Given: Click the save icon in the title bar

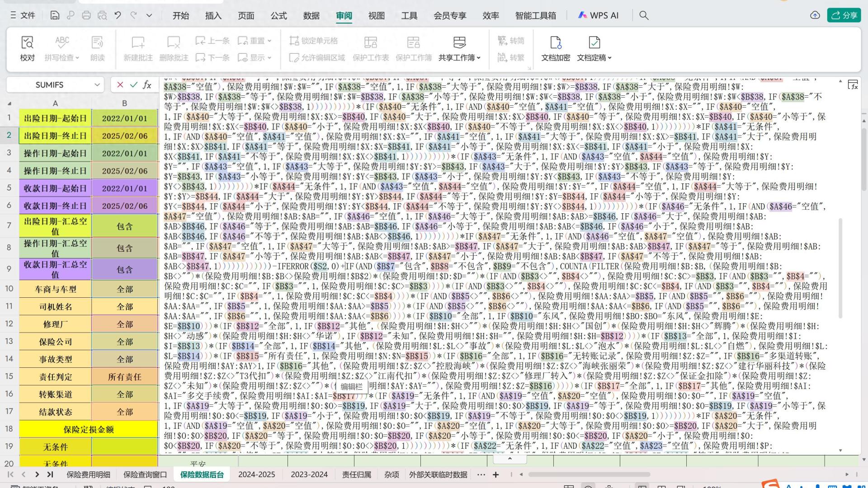Looking at the screenshot, I should click(x=55, y=15).
